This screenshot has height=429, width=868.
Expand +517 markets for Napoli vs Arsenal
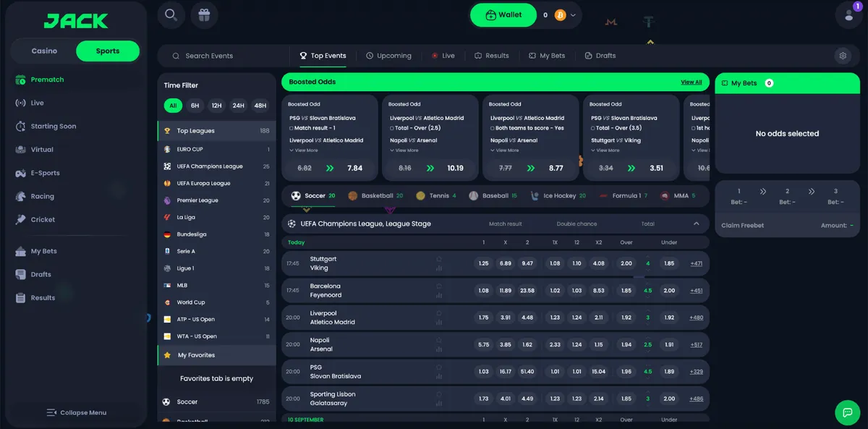(696, 345)
